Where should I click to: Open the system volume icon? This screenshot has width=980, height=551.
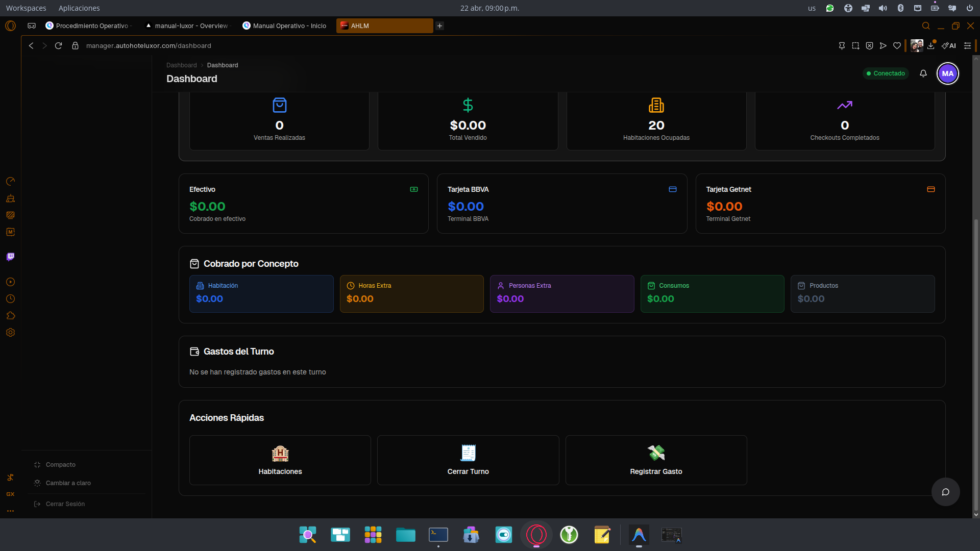click(x=883, y=8)
